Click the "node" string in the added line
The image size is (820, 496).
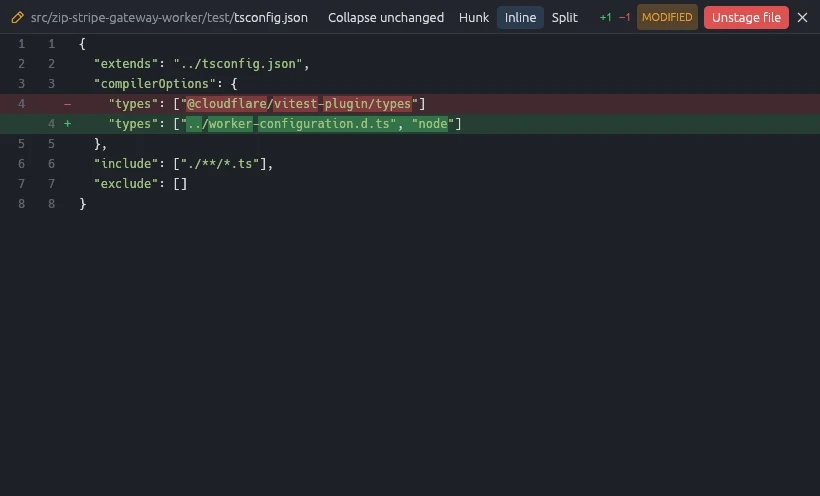click(x=433, y=123)
